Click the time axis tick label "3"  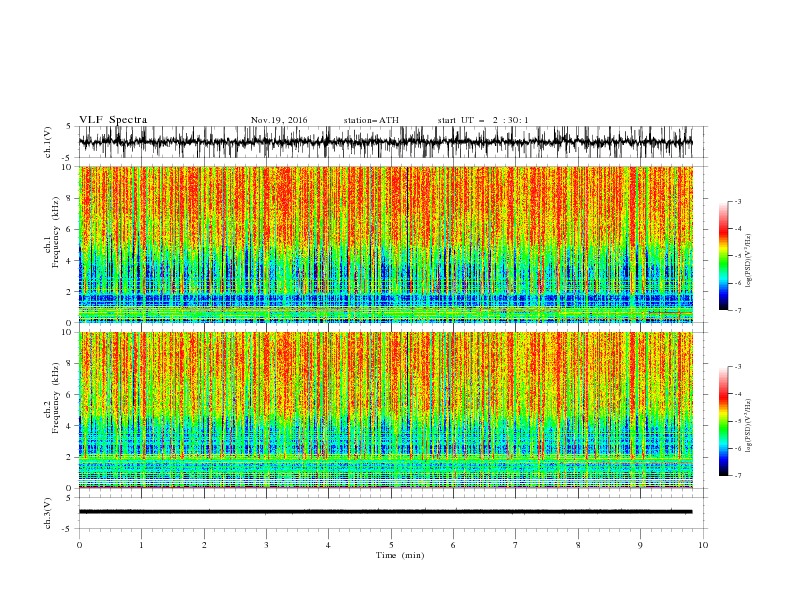pyautogui.click(x=266, y=545)
